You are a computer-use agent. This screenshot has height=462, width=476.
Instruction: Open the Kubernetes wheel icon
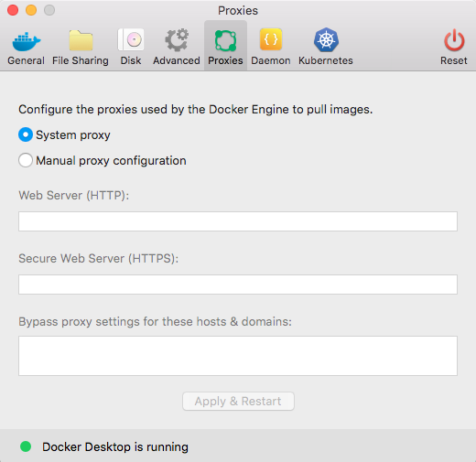click(326, 40)
